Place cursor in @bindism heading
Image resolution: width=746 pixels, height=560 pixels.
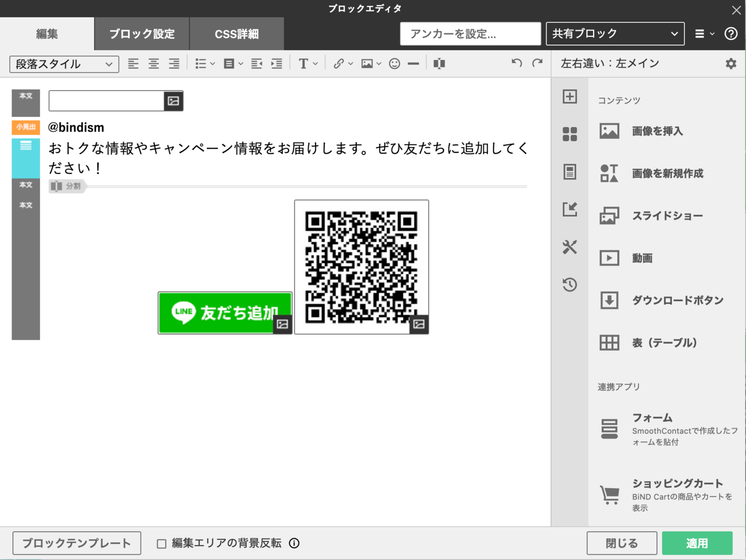click(76, 127)
